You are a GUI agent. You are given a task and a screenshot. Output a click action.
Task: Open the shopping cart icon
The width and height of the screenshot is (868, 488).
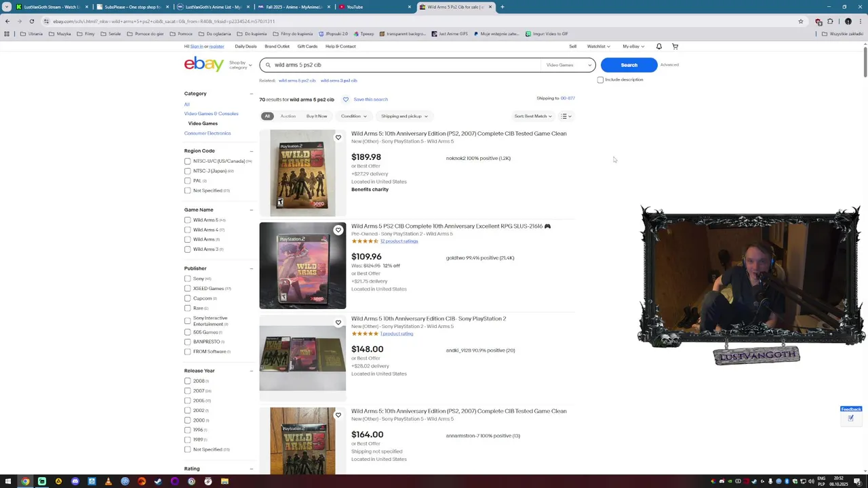coord(675,46)
